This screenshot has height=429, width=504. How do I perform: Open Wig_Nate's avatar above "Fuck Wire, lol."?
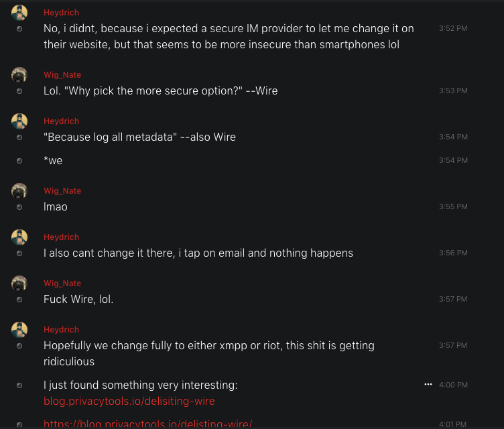(x=19, y=284)
